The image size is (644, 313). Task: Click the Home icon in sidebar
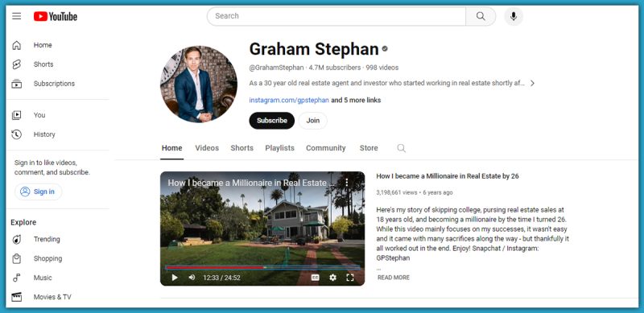pyautogui.click(x=16, y=45)
